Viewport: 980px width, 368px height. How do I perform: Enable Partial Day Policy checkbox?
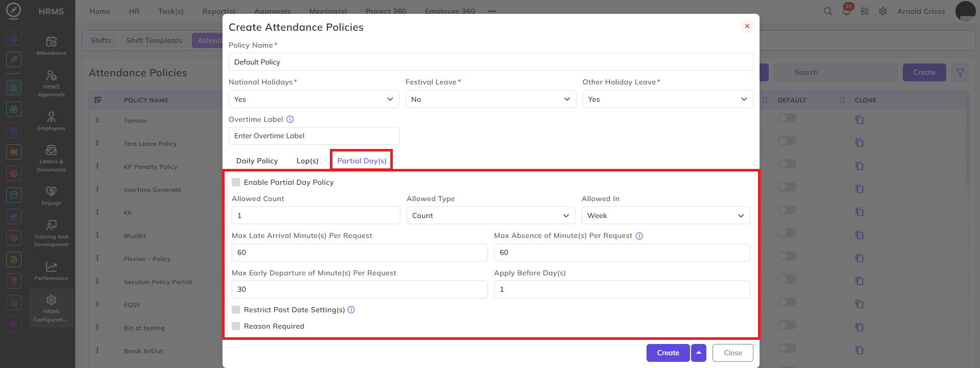[x=236, y=182]
